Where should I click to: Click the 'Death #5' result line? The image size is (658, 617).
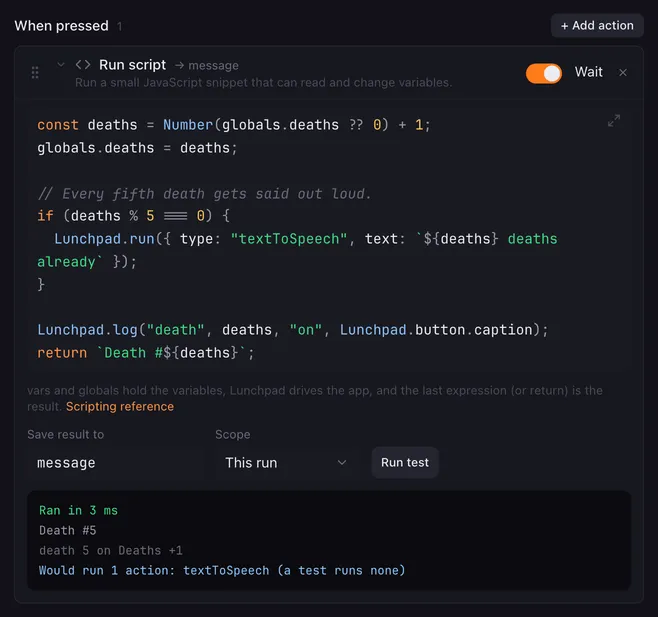(x=68, y=531)
